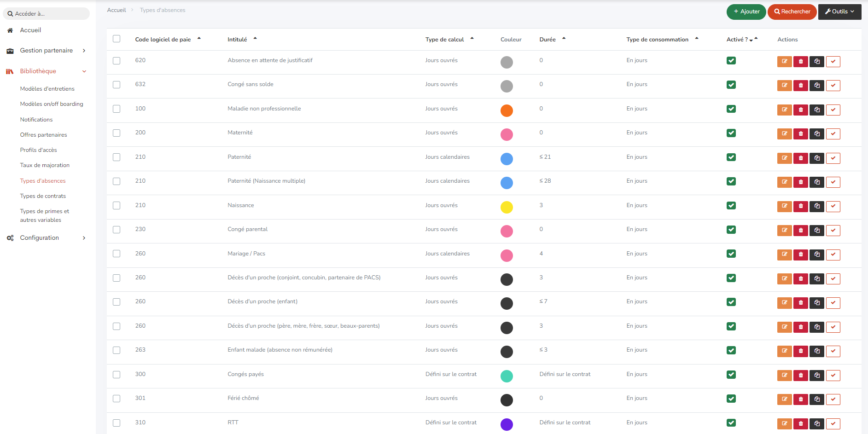Toggle the Activé checkbox for Maladie non professionnelle
The image size is (868, 434).
click(x=731, y=109)
